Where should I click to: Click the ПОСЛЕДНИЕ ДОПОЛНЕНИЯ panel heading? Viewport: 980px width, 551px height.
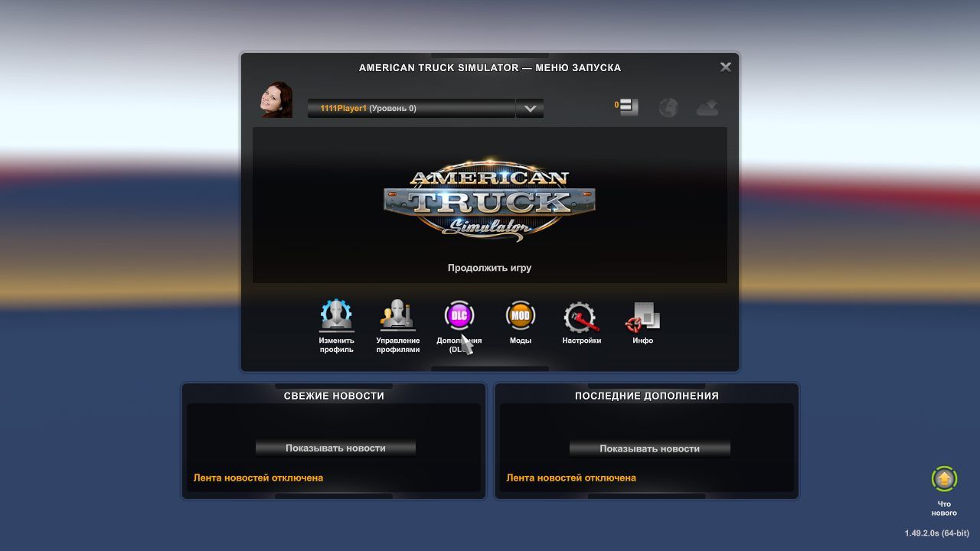tap(647, 396)
